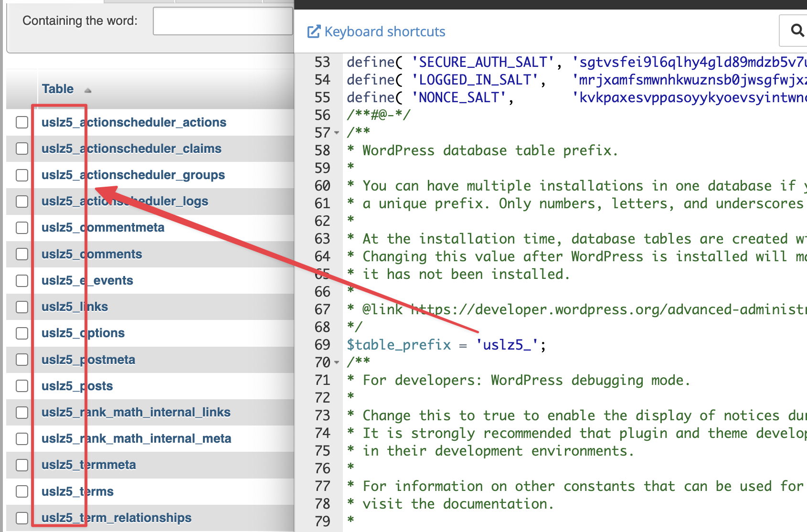Click the 'visit the documentation.' comment line

(458, 504)
